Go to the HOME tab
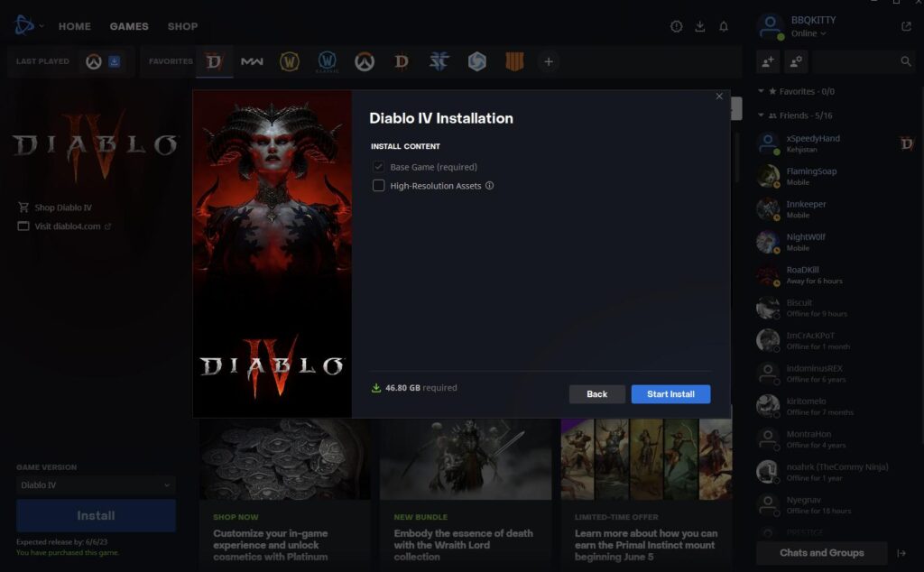The image size is (924, 572). [74, 26]
